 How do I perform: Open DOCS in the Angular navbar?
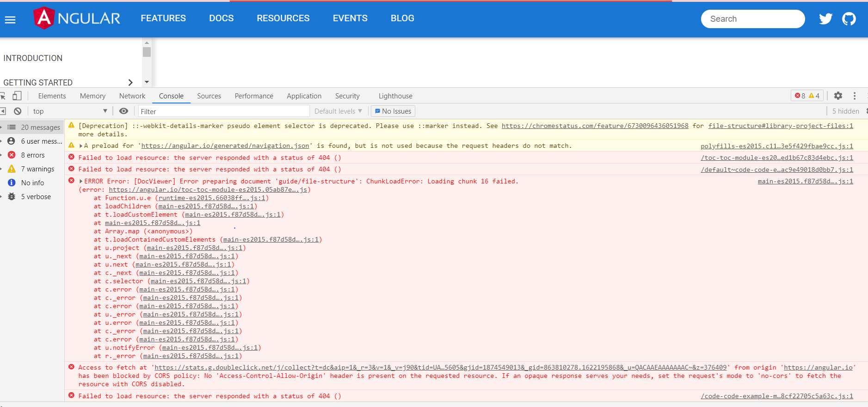point(222,18)
